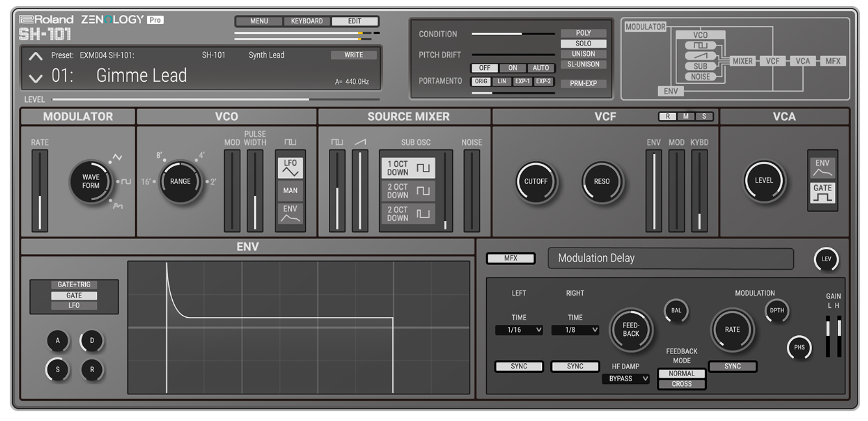
Task: Click the PRM-EXP button
Action: click(x=583, y=83)
